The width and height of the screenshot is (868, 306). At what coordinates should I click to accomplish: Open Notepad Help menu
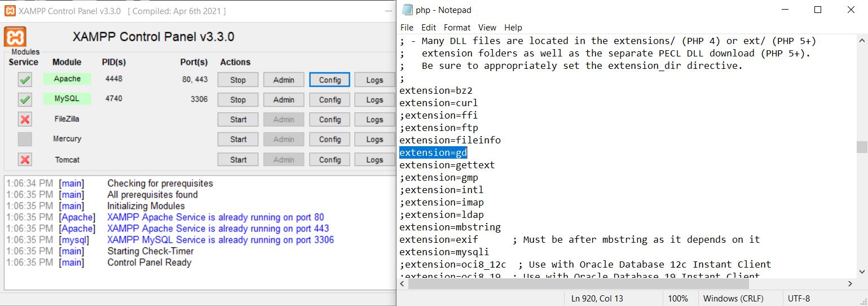click(x=513, y=27)
